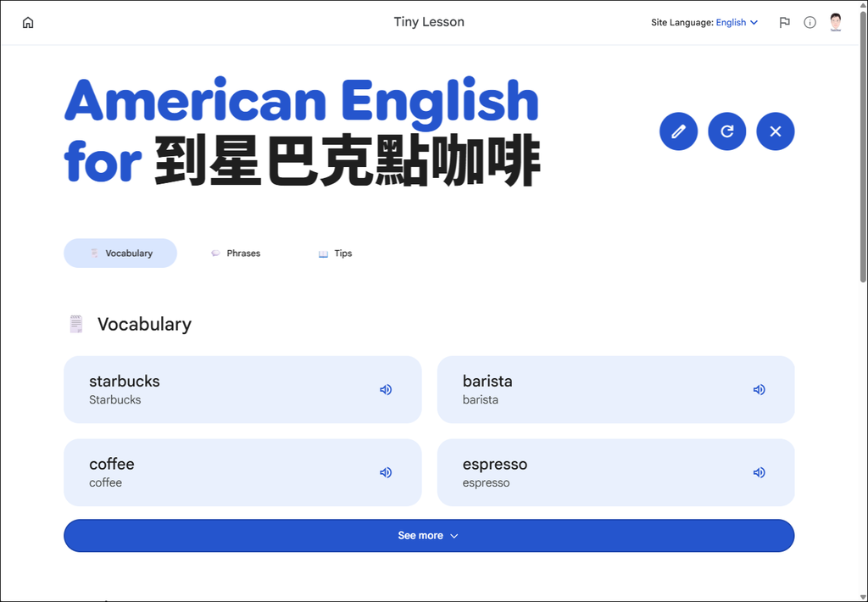The image size is (868, 602).
Task: Click the scrollbar down arrow
Action: [863, 596]
